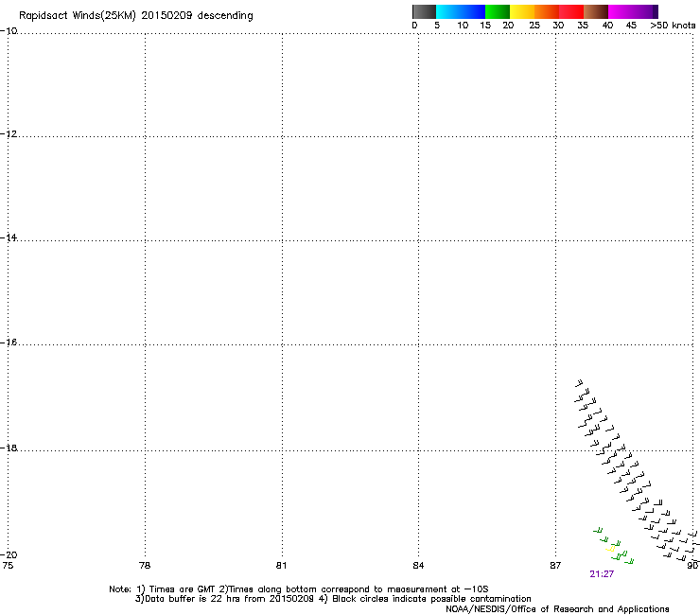Click the green 15-20 knots color band
The height and width of the screenshot is (615, 700).
pyautogui.click(x=498, y=11)
